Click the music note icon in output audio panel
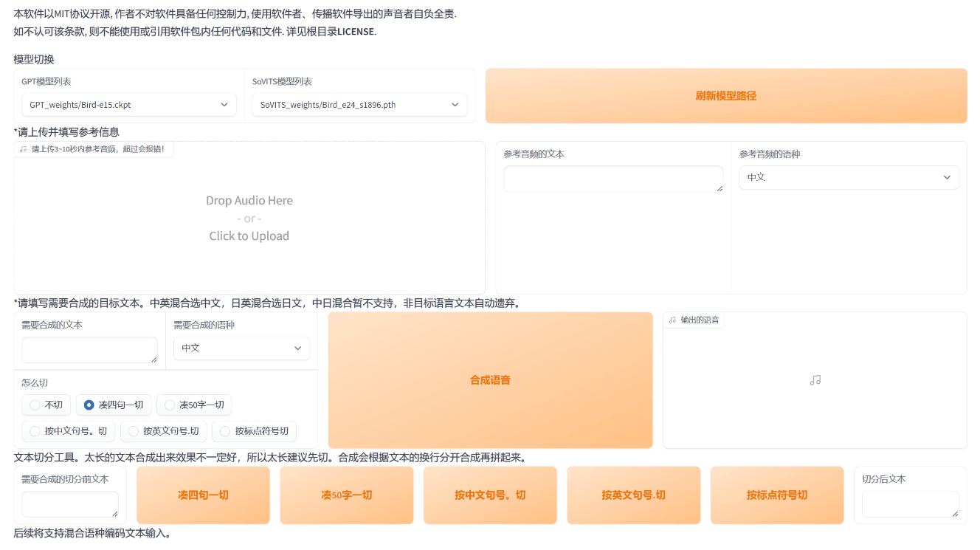Screen dimensions: 980x550 [x=815, y=380]
